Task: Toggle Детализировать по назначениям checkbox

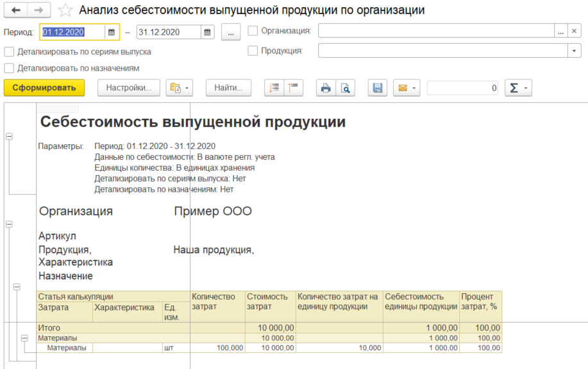Action: coord(9,68)
